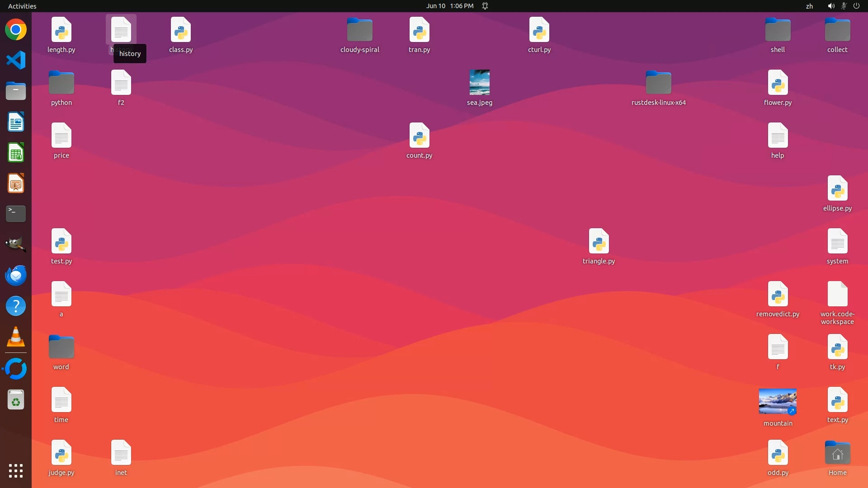This screenshot has width=868, height=488.
Task: Open the Trash in the dock
Action: click(16, 400)
